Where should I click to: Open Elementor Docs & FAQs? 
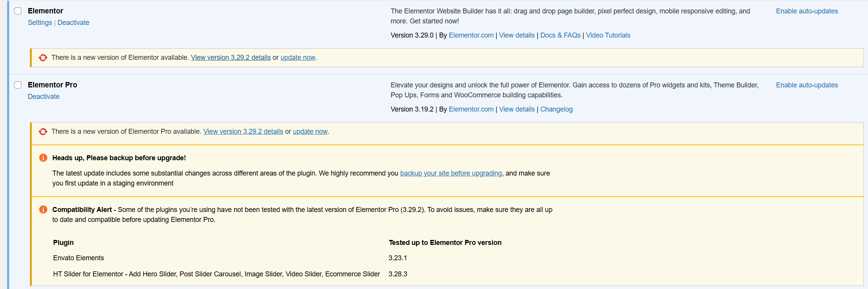click(x=560, y=35)
